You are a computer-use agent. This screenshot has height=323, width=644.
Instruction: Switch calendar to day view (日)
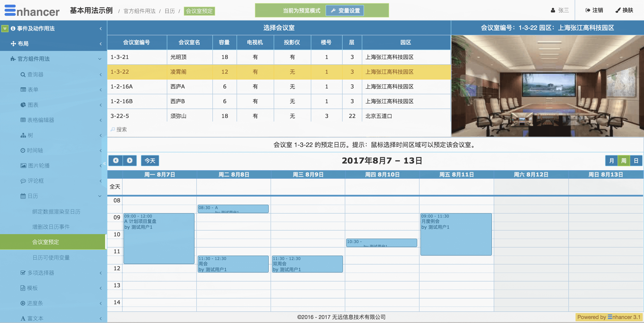(x=636, y=161)
